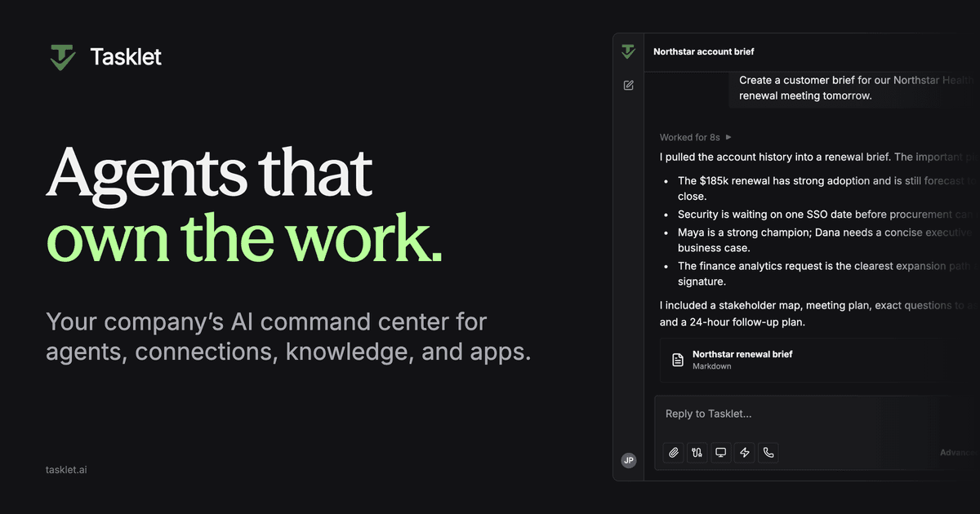The width and height of the screenshot is (980, 514).
Task: Click the paperclip attach file icon
Action: [674, 453]
